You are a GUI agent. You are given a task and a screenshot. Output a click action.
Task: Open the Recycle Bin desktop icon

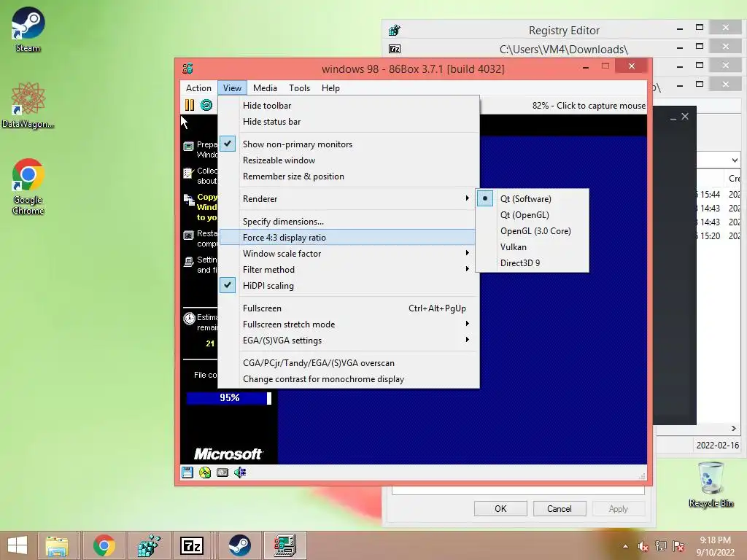pos(711,484)
